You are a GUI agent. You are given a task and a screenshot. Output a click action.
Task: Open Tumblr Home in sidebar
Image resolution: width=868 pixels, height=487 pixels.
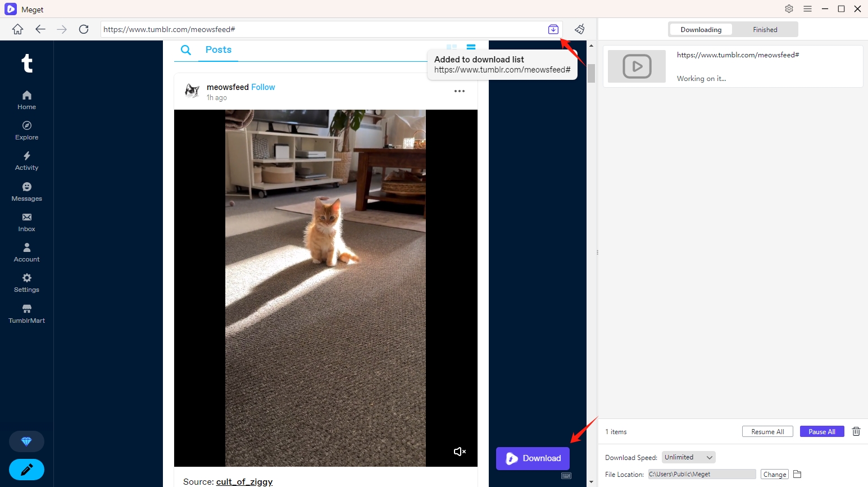point(26,100)
